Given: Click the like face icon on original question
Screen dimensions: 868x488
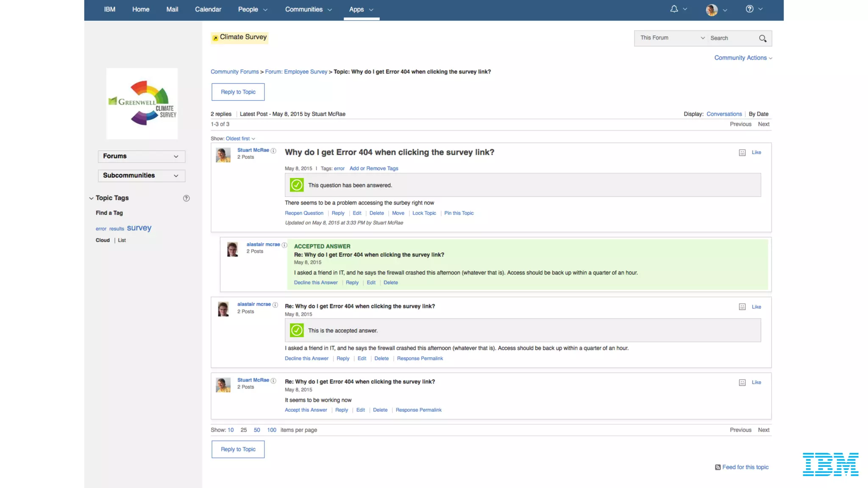Looking at the screenshot, I should tap(742, 152).
